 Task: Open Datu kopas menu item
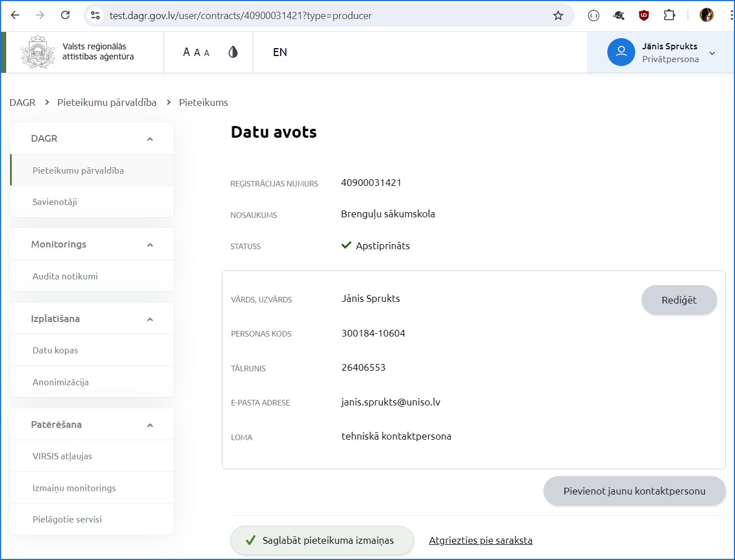92,350
